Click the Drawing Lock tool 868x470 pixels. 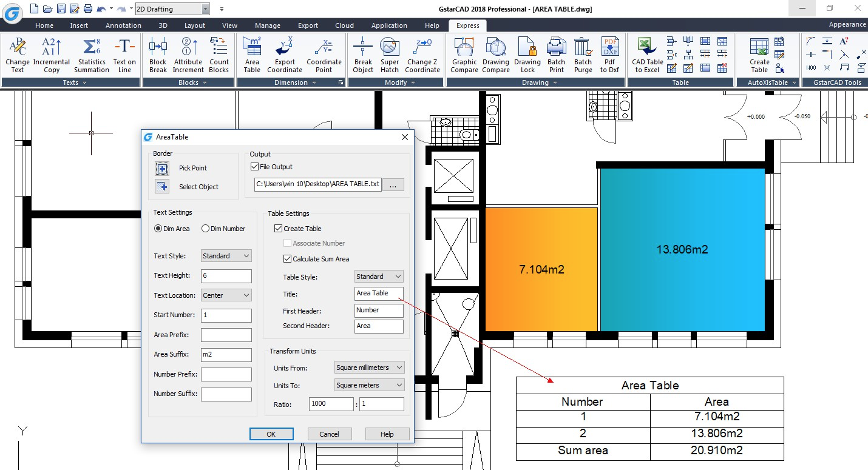[x=527, y=55]
